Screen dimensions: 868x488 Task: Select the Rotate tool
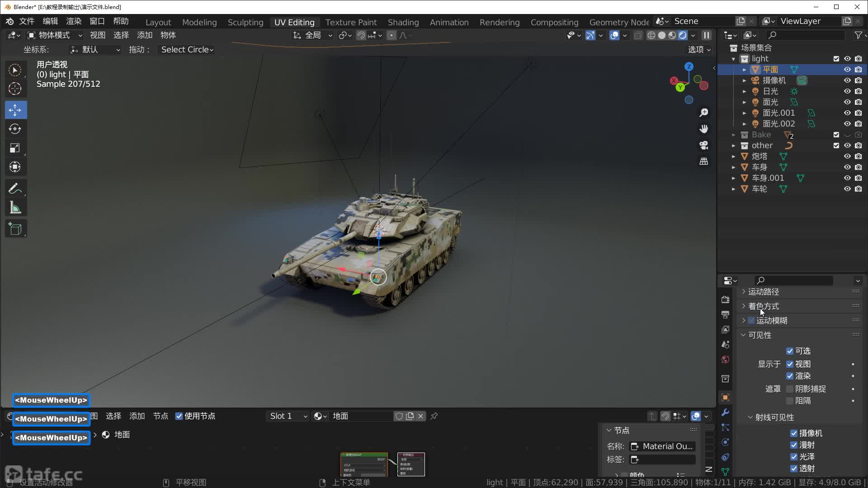[15, 129]
